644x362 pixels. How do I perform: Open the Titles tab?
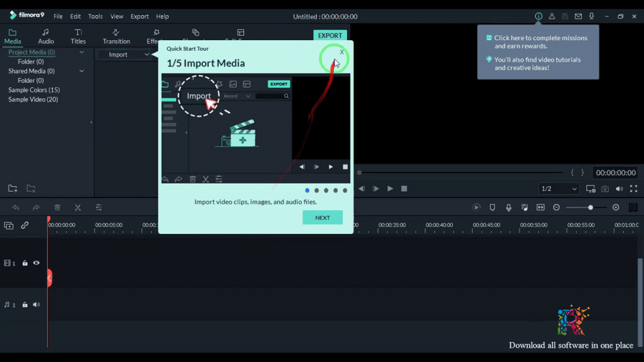(78, 36)
